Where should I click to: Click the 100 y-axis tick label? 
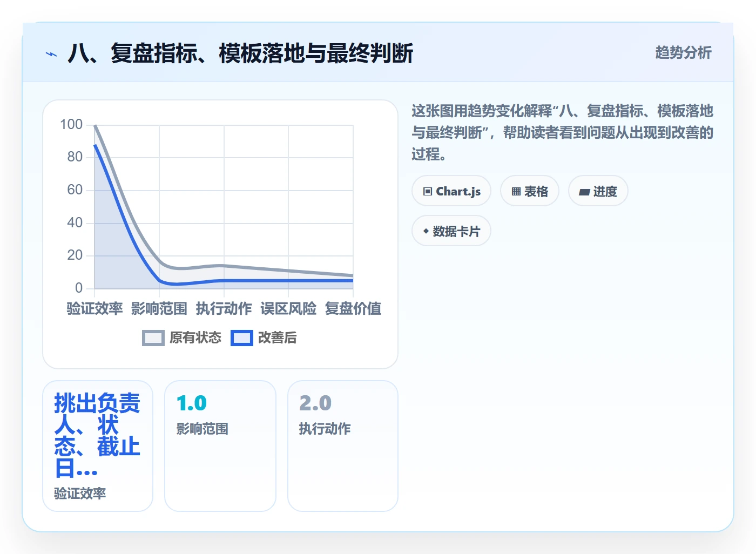click(x=71, y=125)
